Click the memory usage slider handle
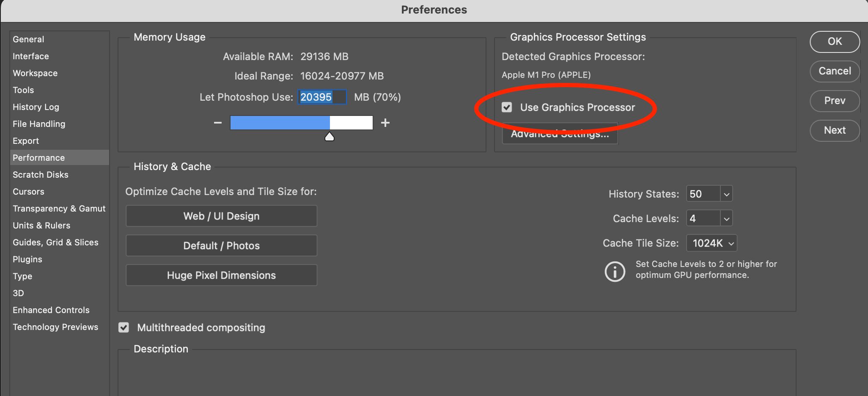This screenshot has height=396, width=868. pos(330,137)
